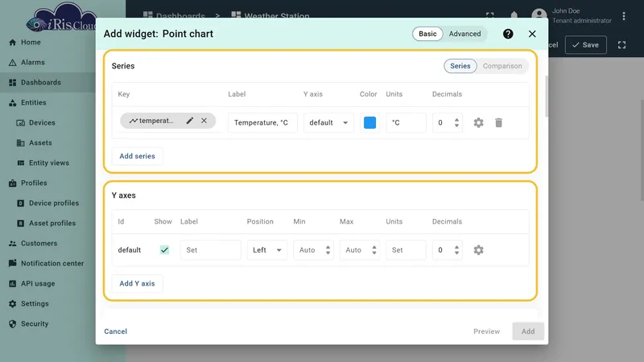The width and height of the screenshot is (644, 362).
Task: Open the blue series color swatch
Action: click(369, 123)
